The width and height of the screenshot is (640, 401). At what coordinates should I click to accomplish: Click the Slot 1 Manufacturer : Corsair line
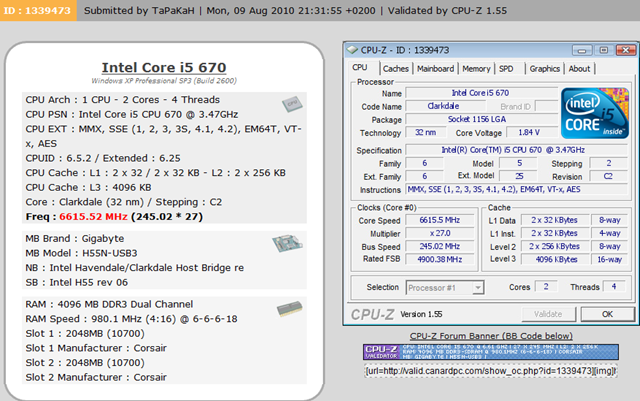[x=96, y=348]
